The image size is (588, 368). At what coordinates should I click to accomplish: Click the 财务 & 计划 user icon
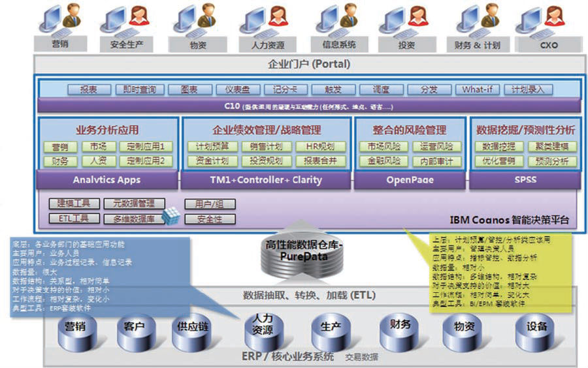pos(478,20)
